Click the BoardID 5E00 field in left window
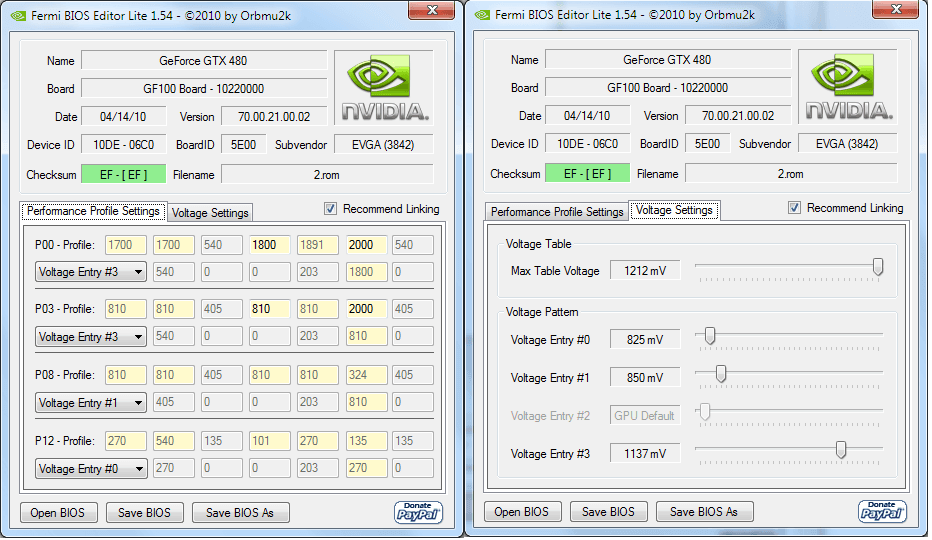 click(243, 145)
